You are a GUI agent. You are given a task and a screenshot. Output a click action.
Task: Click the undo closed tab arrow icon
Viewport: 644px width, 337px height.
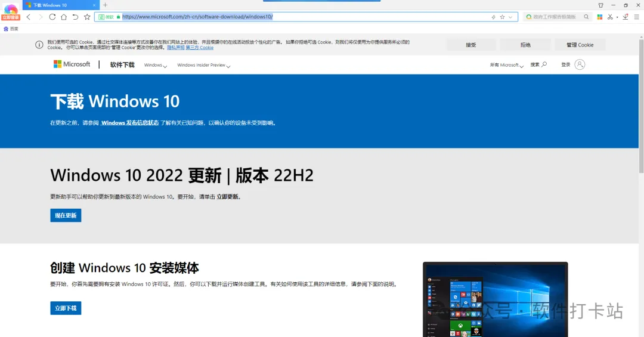click(75, 17)
